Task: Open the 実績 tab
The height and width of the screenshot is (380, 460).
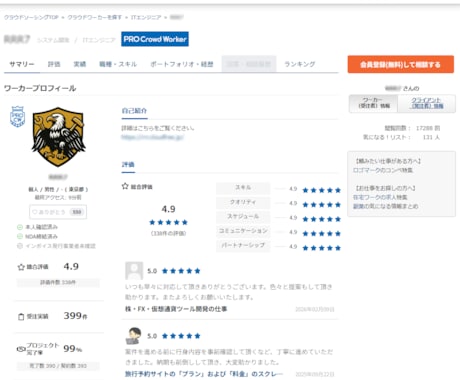Action: [x=80, y=64]
